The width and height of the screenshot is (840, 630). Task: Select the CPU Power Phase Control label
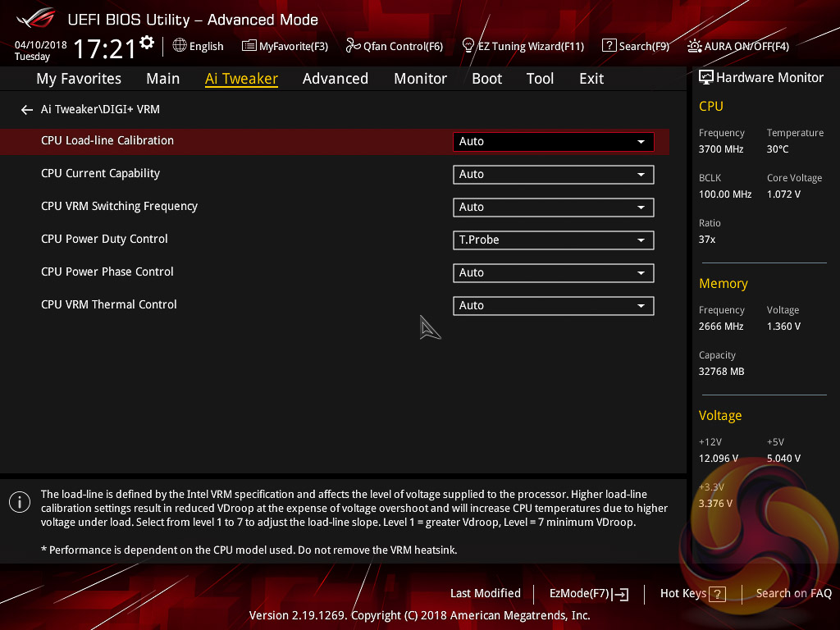click(107, 272)
